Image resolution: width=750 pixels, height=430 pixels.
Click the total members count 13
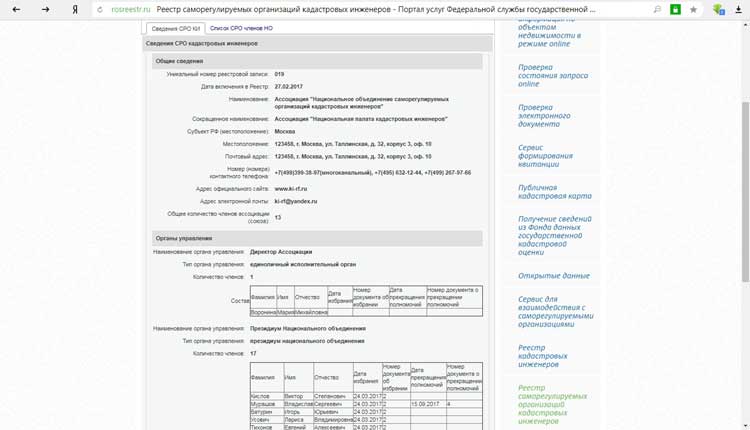[x=278, y=218]
